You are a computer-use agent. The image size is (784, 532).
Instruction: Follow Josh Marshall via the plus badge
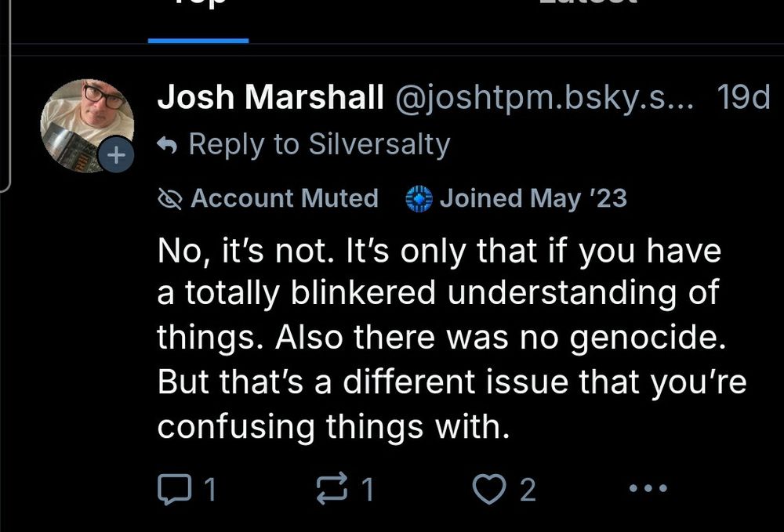(x=115, y=156)
